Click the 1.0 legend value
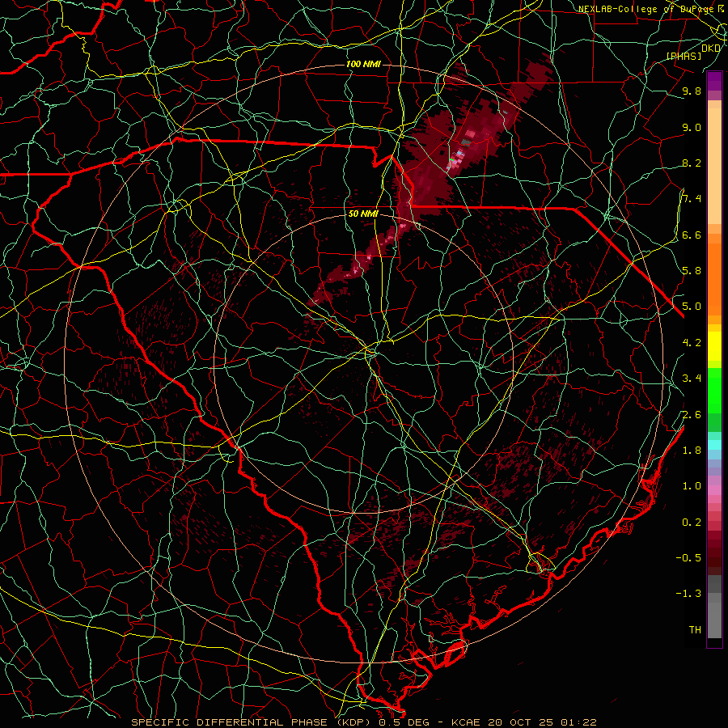 click(692, 486)
